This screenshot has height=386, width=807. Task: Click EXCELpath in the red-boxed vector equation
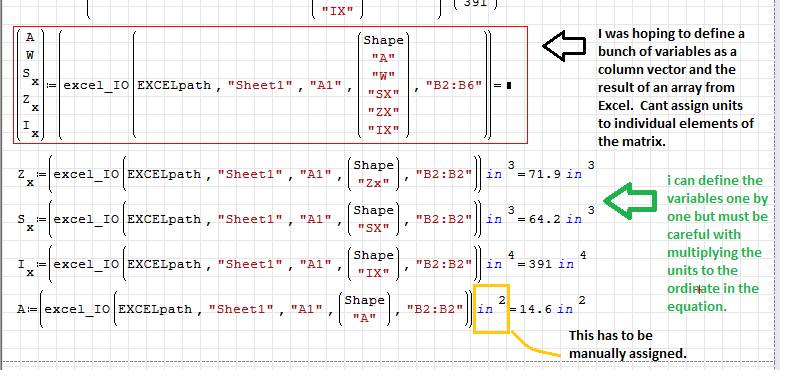click(174, 85)
